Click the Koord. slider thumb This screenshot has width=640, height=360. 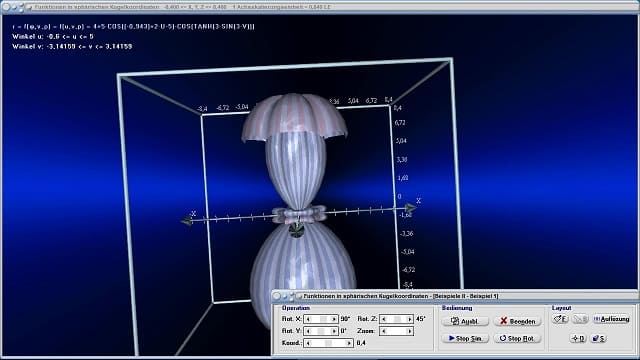click(329, 343)
